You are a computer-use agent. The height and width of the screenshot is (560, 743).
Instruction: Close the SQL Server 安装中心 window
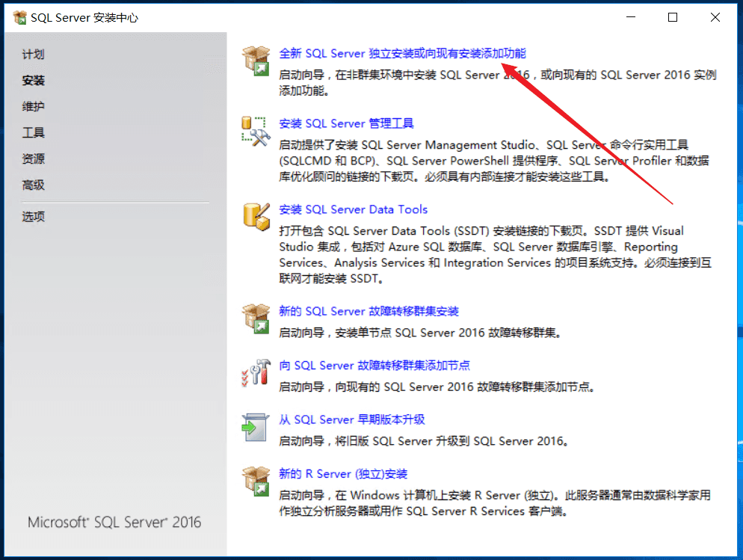[715, 17]
